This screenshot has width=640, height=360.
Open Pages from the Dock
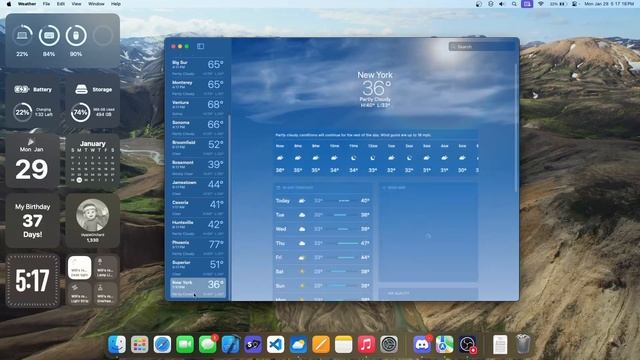pos(321,344)
